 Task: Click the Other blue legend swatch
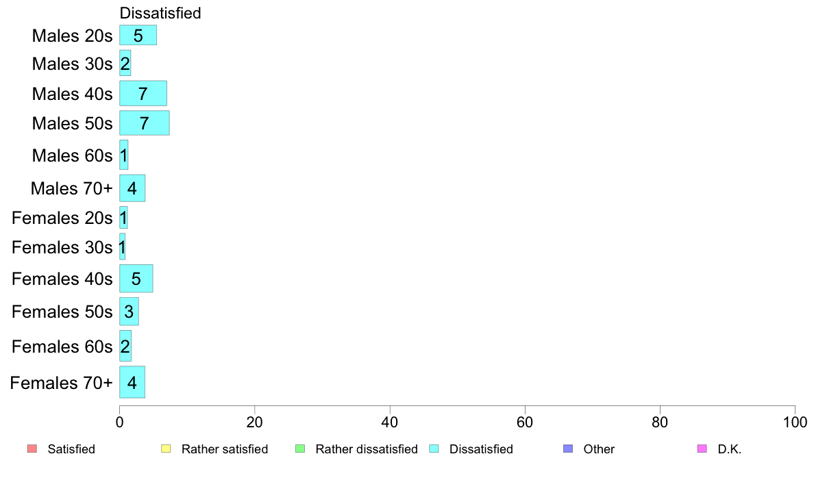569,449
